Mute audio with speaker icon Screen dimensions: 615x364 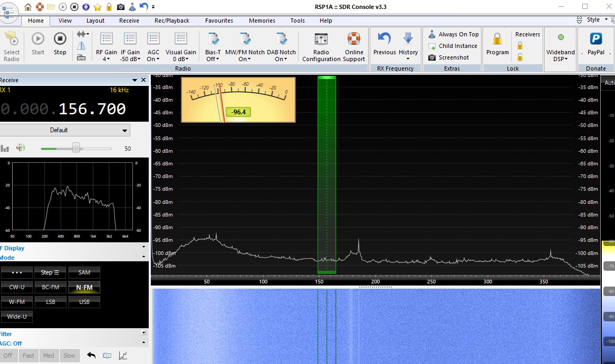[21, 148]
